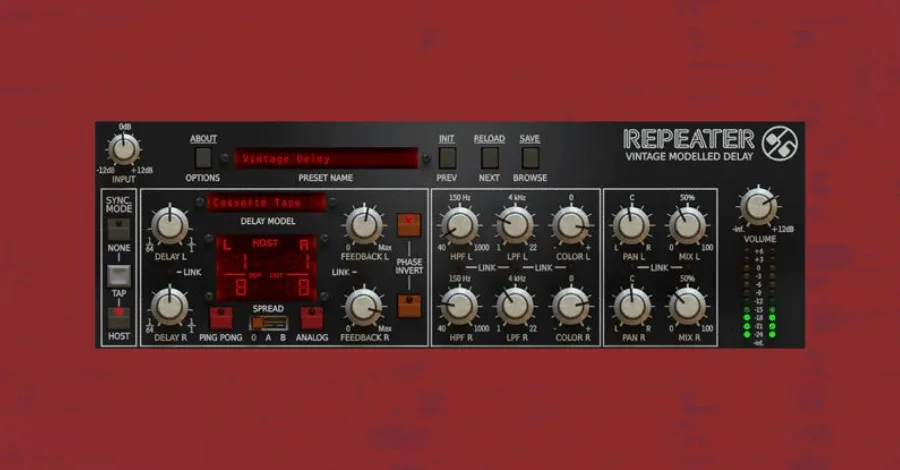Click the PAN R knob
The image size is (900, 470).
632,307
